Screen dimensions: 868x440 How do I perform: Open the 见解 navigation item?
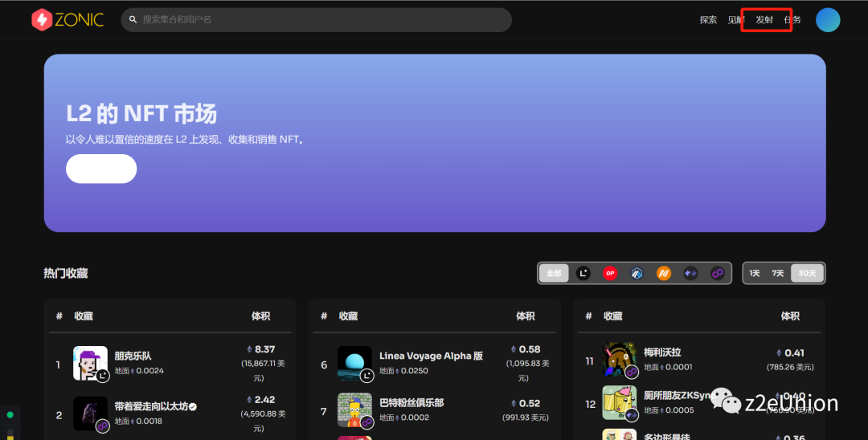click(x=736, y=20)
